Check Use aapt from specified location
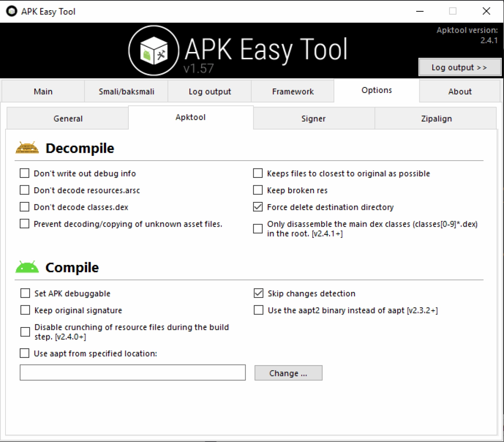 24,353
